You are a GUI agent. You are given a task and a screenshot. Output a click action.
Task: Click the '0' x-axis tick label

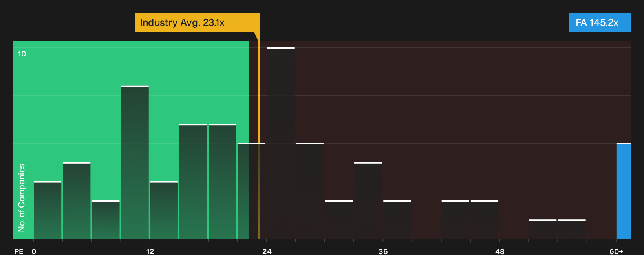tap(34, 251)
